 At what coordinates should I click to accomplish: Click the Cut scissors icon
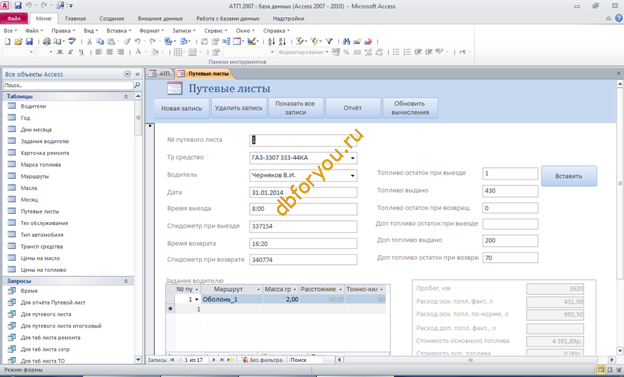point(89,41)
